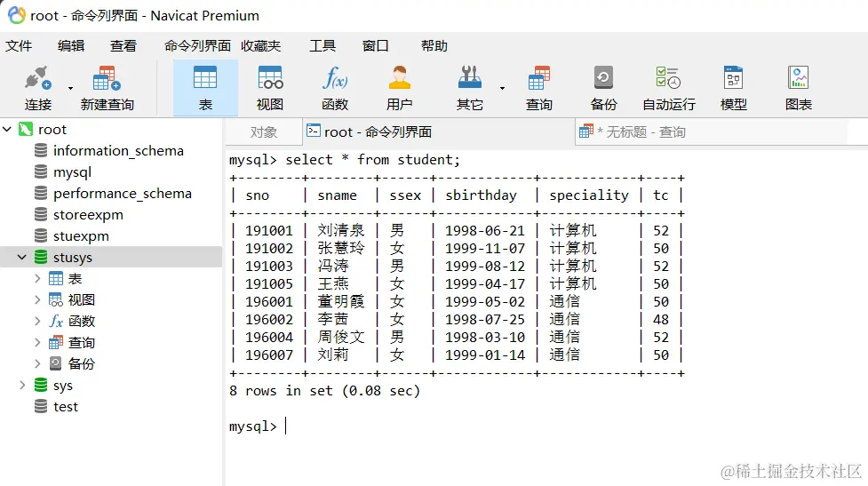Click the name 周俊文 in results
This screenshot has height=486, width=868.
click(341, 337)
